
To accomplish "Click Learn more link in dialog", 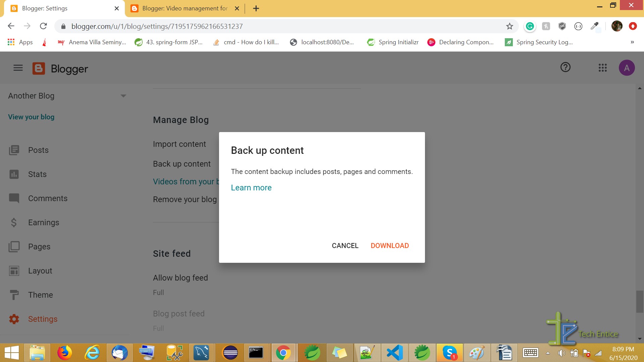I will click(251, 187).
